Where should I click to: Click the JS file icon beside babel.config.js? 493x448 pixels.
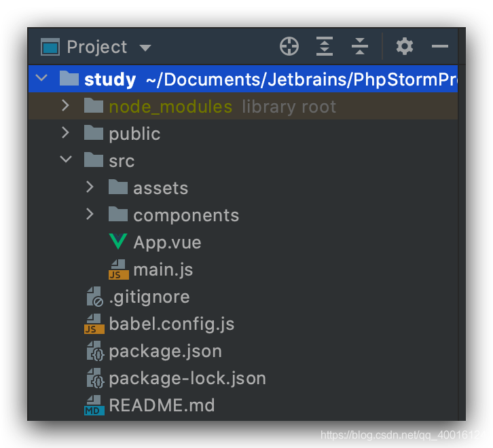pos(94,324)
